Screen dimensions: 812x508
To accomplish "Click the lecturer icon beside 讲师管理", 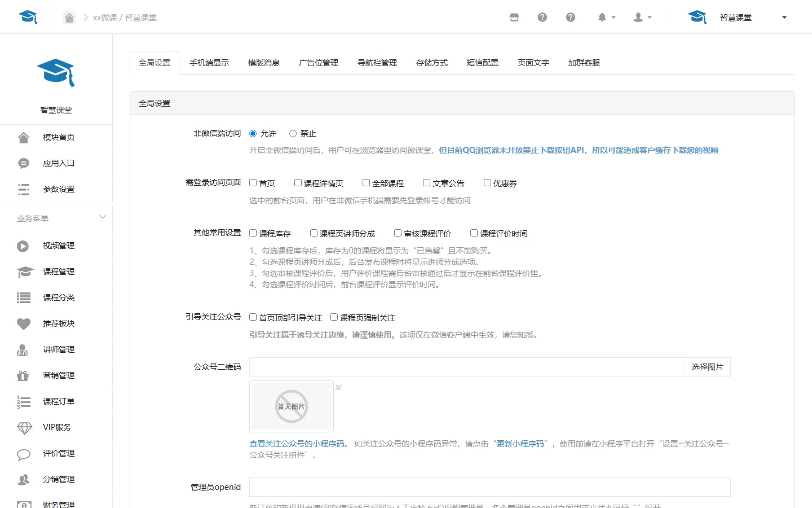I will tap(23, 350).
